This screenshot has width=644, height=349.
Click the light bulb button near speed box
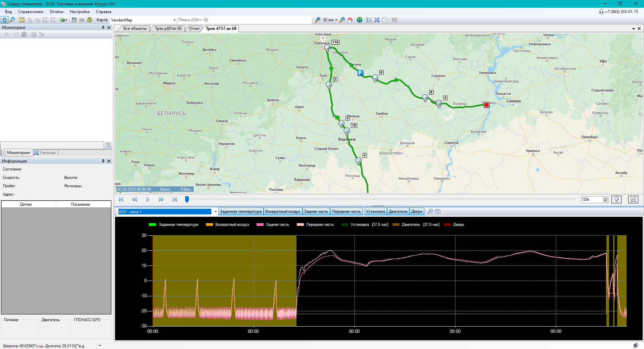(616, 199)
